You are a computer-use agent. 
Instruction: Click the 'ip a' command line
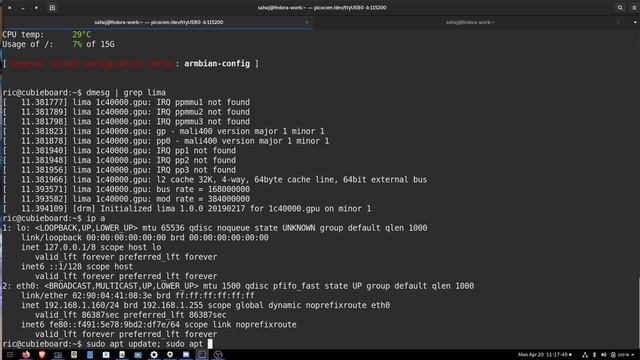(x=54, y=218)
